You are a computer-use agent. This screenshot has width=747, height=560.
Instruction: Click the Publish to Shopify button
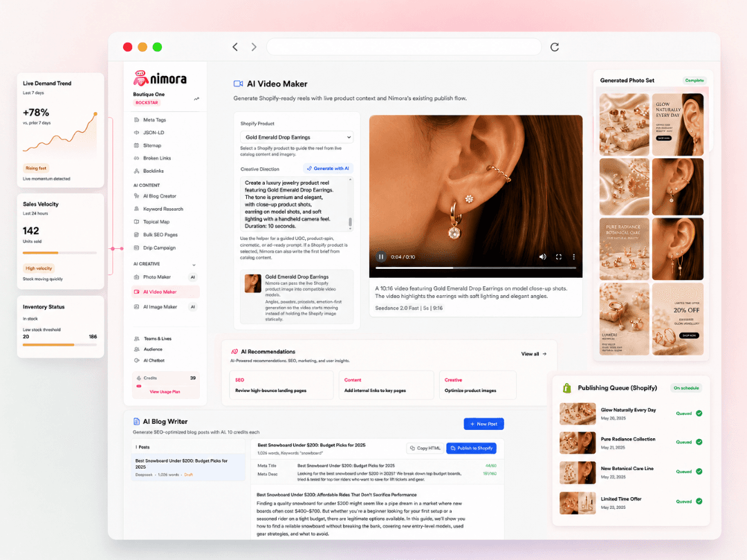coord(471,448)
